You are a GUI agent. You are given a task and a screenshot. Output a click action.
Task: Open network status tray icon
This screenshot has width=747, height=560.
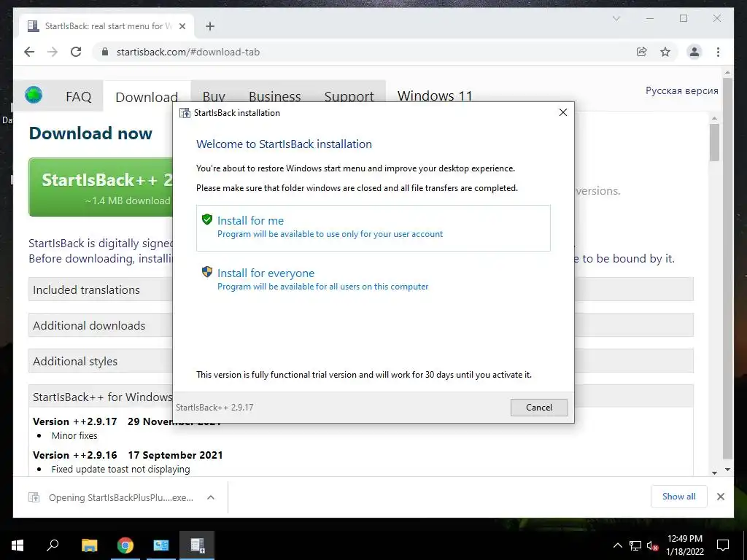tap(635, 545)
